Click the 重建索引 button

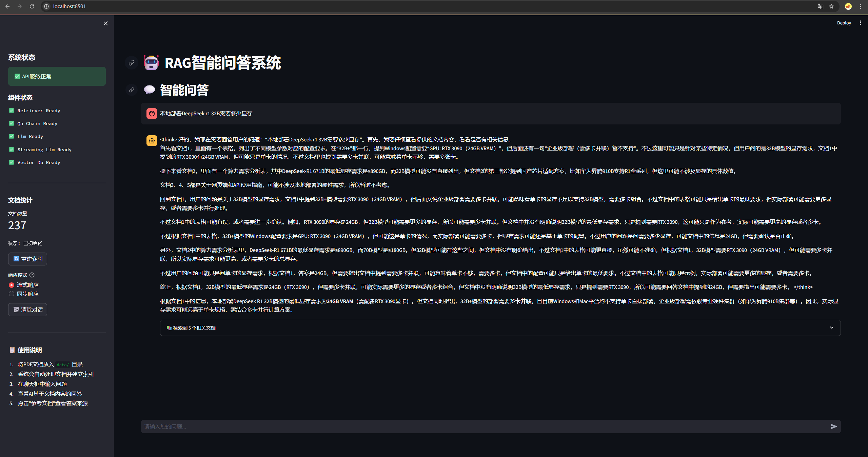tap(27, 259)
